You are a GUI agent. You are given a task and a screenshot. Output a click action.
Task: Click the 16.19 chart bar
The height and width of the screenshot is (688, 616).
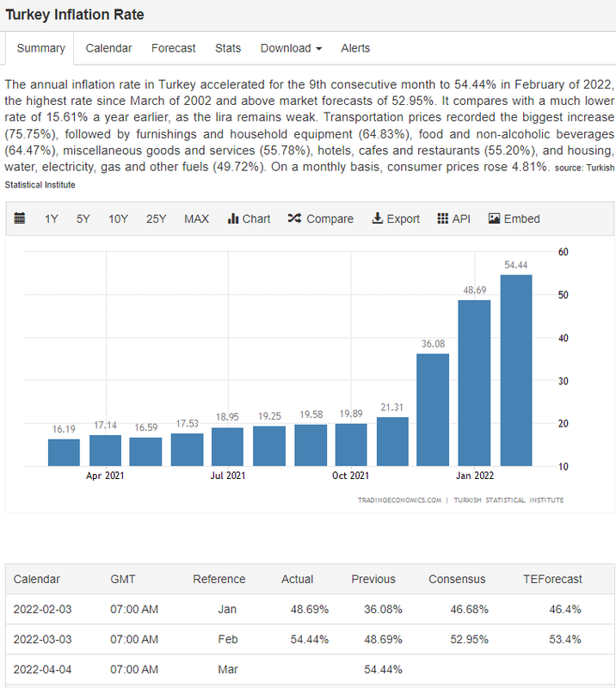point(64,452)
